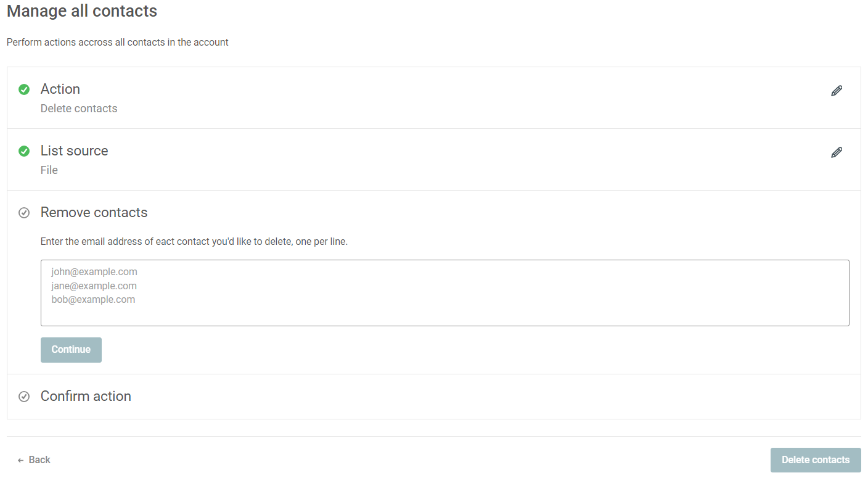Click the Delete contacts button at bottom
The height and width of the screenshot is (478, 868).
click(x=816, y=460)
